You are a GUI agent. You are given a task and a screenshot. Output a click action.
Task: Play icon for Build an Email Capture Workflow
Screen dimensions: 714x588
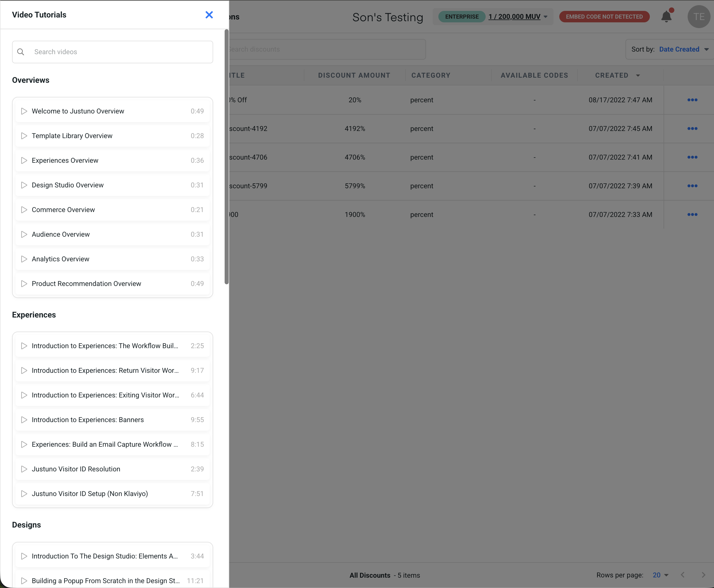[x=24, y=444]
